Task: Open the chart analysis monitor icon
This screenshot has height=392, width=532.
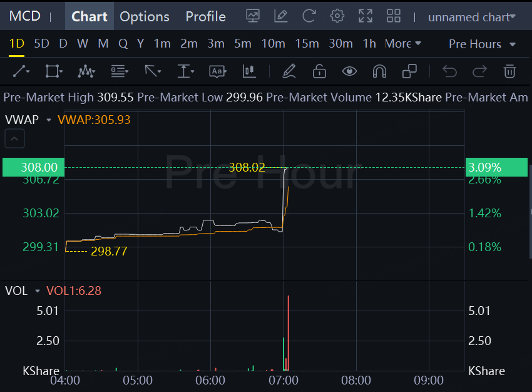Action: pos(253,16)
